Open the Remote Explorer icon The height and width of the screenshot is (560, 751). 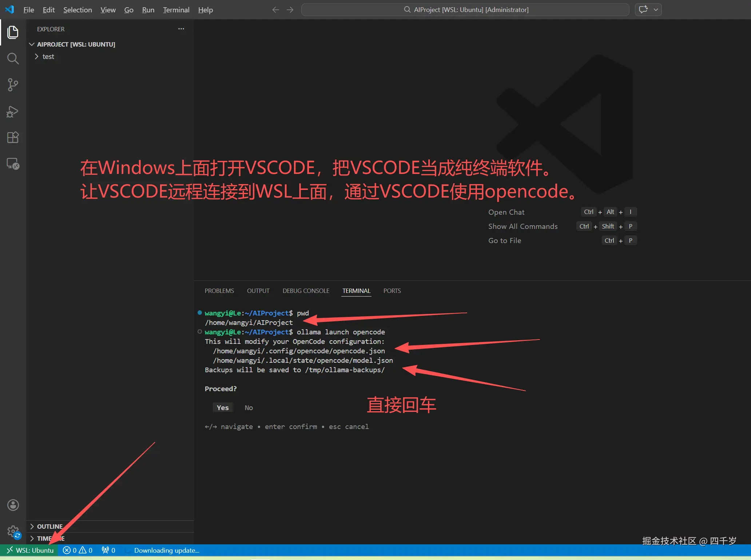pos(12,164)
